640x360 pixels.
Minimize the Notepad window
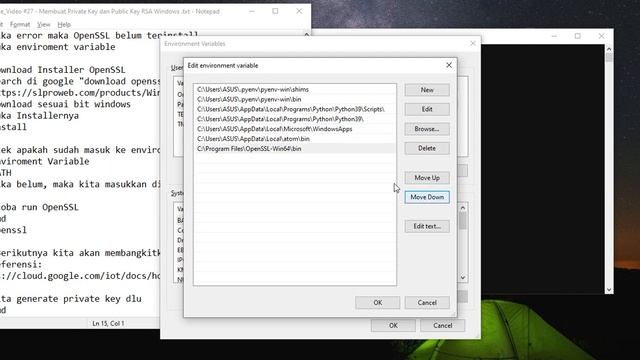(252, 11)
